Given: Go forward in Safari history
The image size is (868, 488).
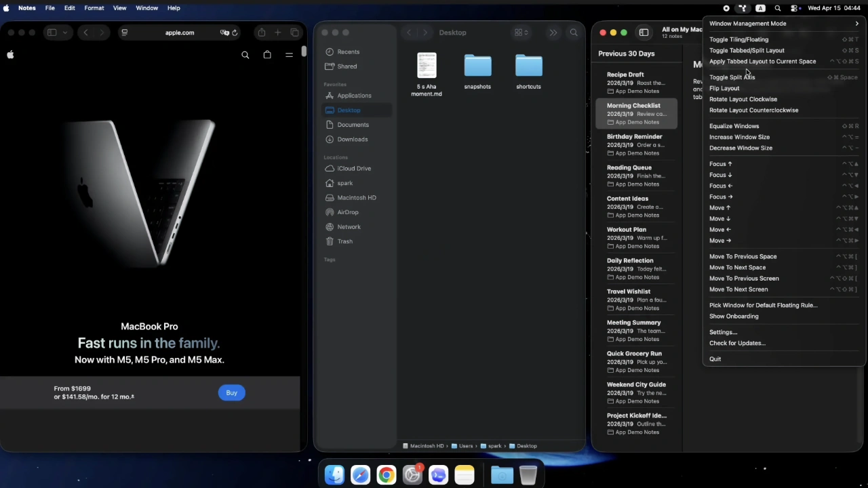Looking at the screenshot, I should [102, 33].
